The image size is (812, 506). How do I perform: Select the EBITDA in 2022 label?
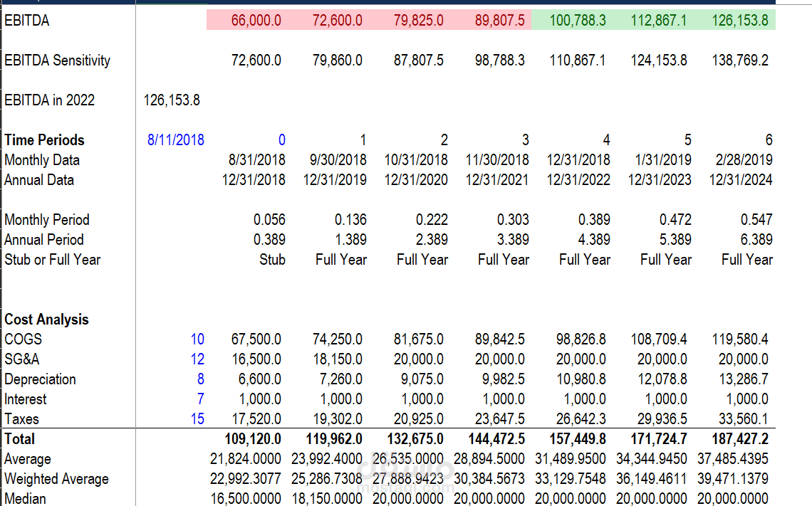click(50, 100)
